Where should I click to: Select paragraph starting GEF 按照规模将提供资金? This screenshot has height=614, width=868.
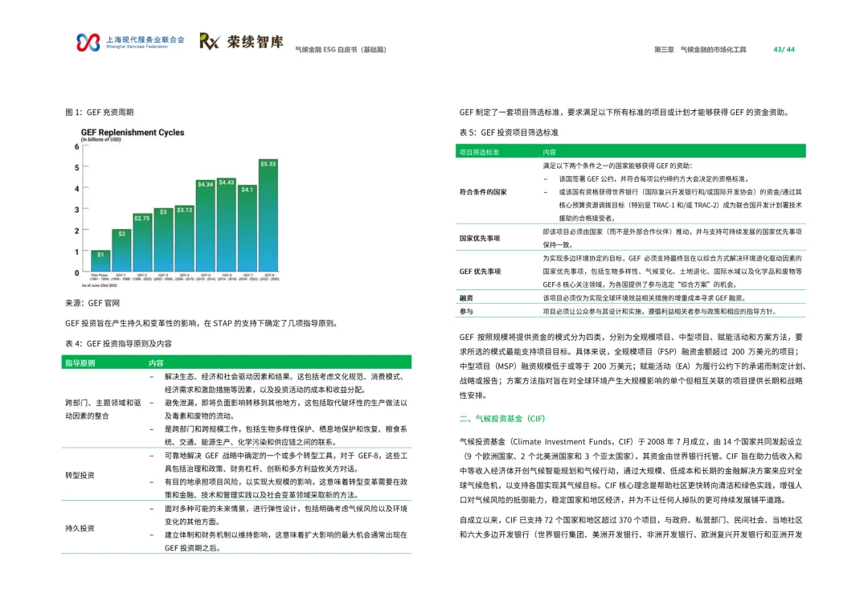click(632, 366)
